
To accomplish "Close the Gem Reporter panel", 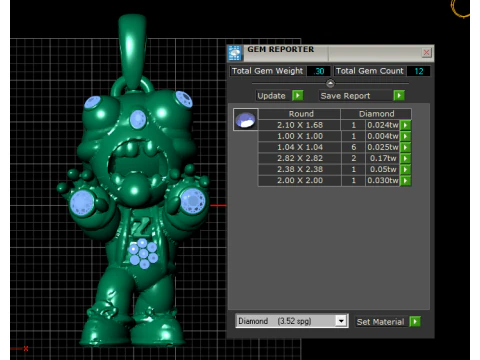I will click(426, 52).
